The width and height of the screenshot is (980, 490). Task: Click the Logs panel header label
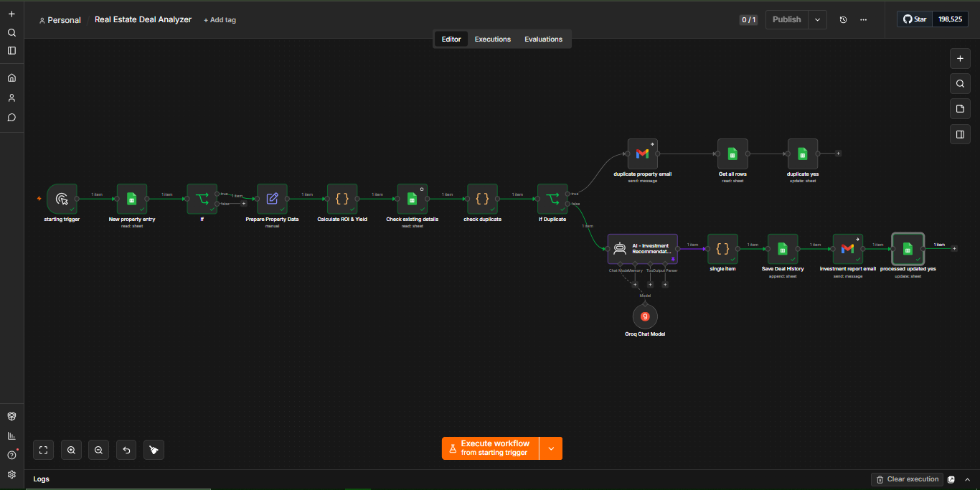pos(42,479)
